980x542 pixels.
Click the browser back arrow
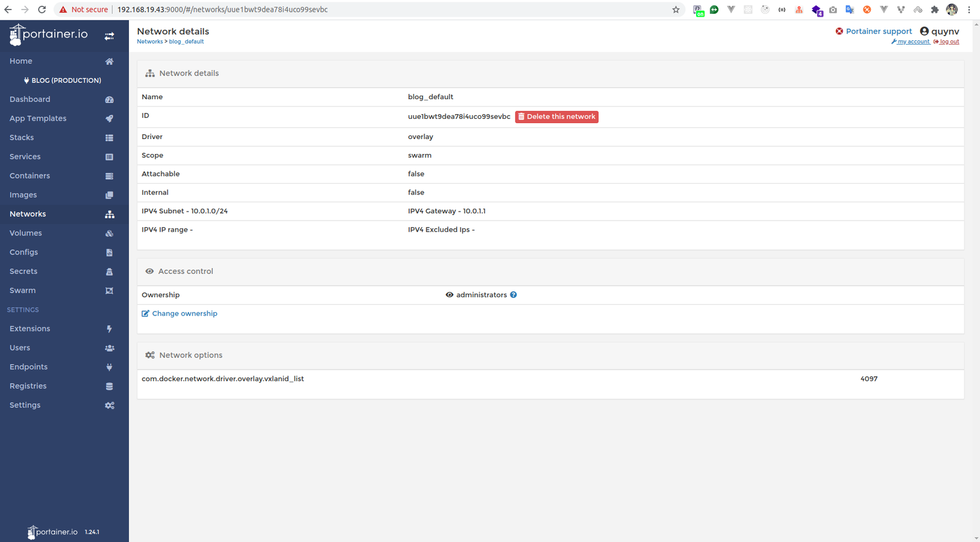point(8,10)
